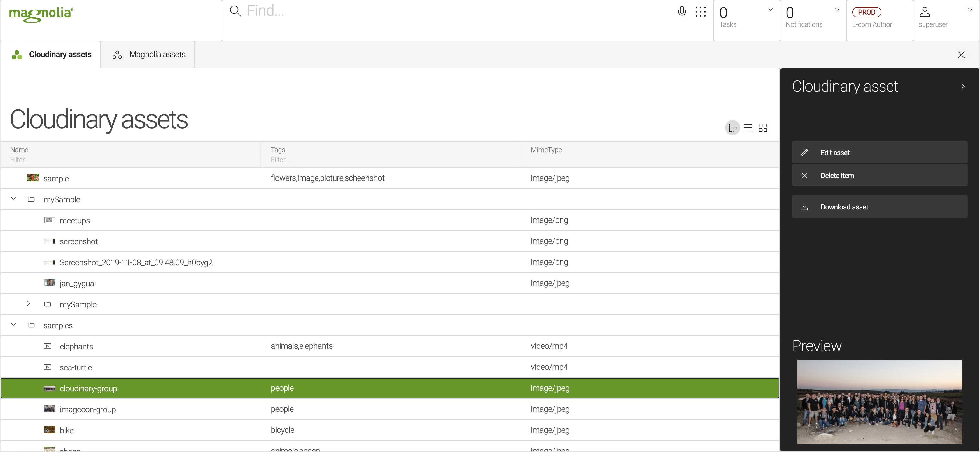Viewport: 980px width, 452px height.
Task: Click the magnifier search icon
Action: click(235, 11)
